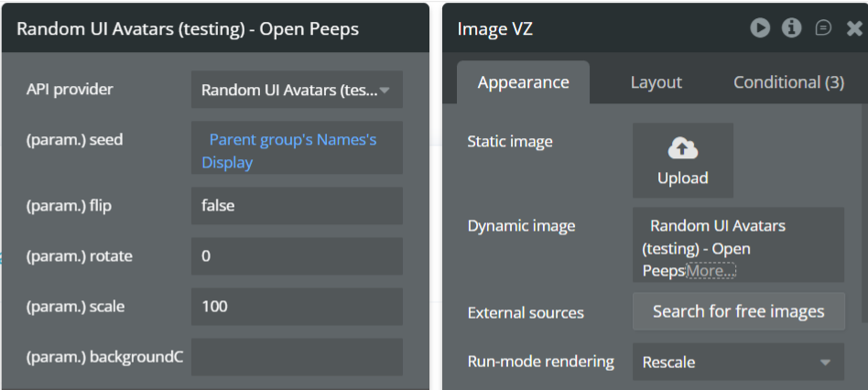
Task: Click the flip parameter field showing false
Action: click(x=297, y=206)
